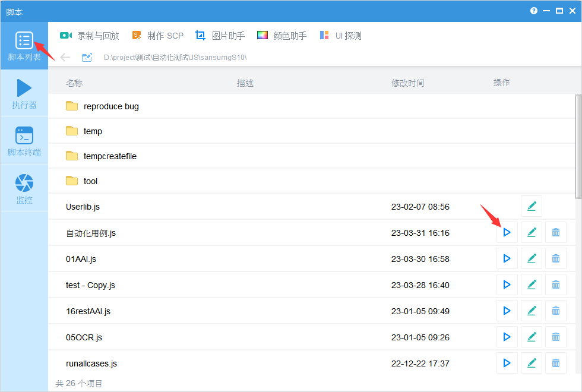The height and width of the screenshot is (392, 582).
Task: Edit the 16restAAI.js script
Action: click(x=532, y=311)
